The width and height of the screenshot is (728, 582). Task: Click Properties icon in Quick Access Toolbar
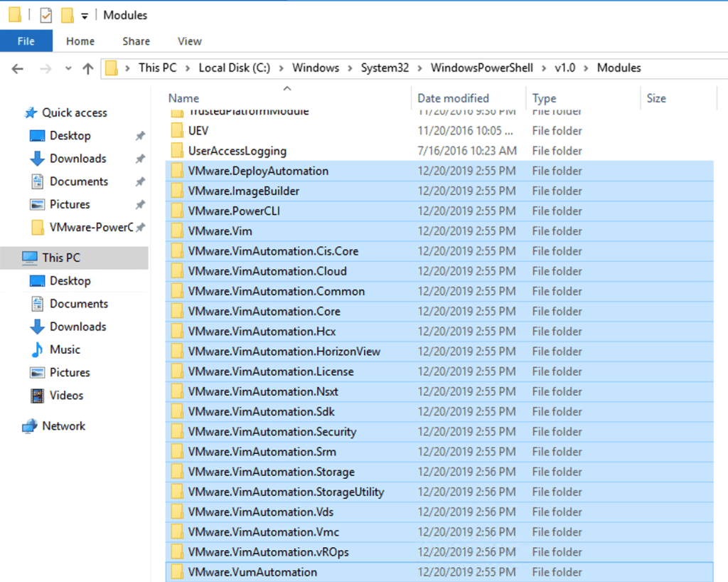pyautogui.click(x=46, y=15)
